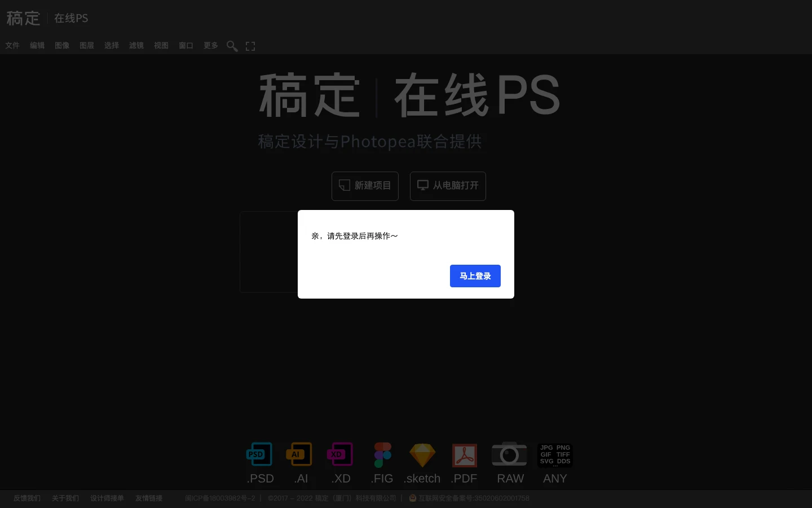Click the dialog message 亲，请先登录后再操作～

(355, 236)
